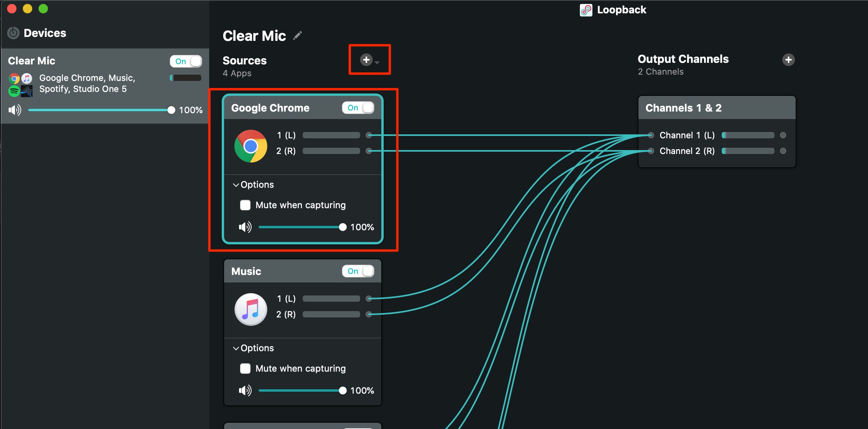Click the Loopback title icon

pyautogui.click(x=586, y=10)
